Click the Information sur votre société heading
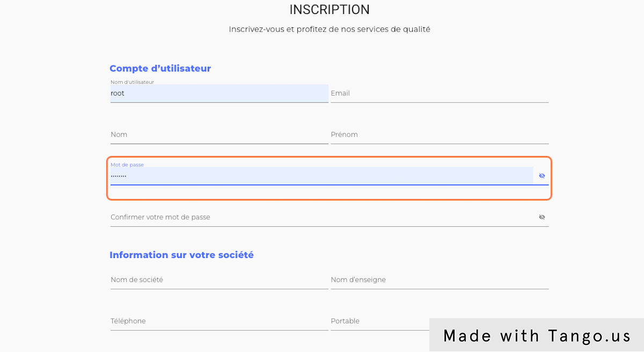Image resolution: width=644 pixels, height=352 pixels. [181, 255]
